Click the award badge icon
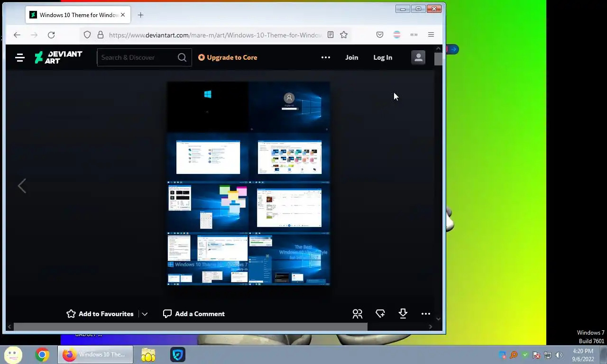The width and height of the screenshot is (607, 364). pos(380,314)
